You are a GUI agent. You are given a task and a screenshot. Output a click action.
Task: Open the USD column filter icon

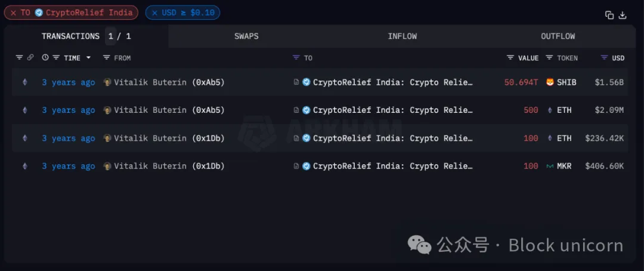click(x=604, y=58)
